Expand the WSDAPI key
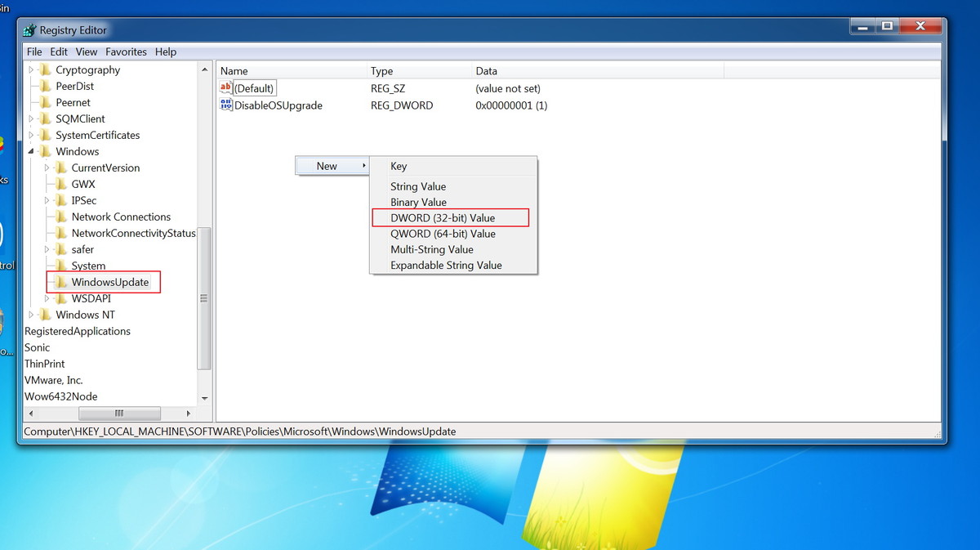 tap(47, 299)
